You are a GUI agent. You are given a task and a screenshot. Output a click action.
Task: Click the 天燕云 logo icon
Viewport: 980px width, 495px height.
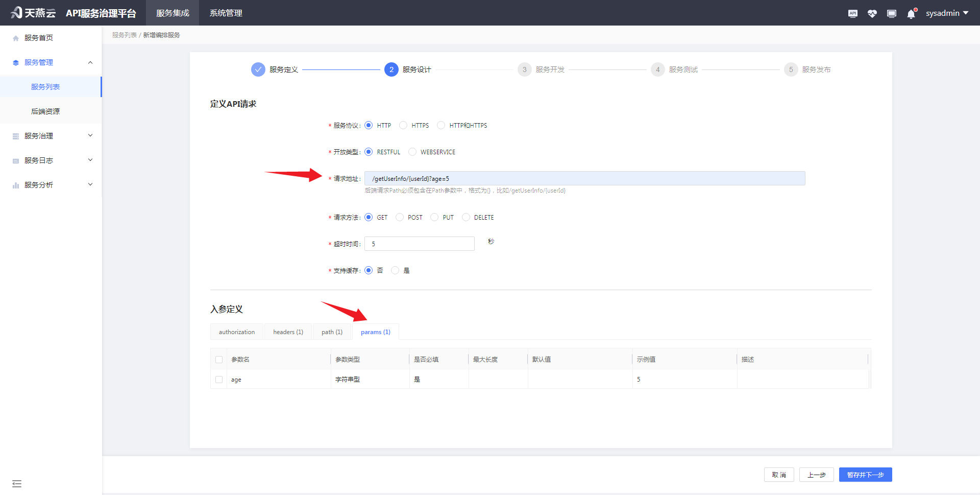[x=15, y=12]
